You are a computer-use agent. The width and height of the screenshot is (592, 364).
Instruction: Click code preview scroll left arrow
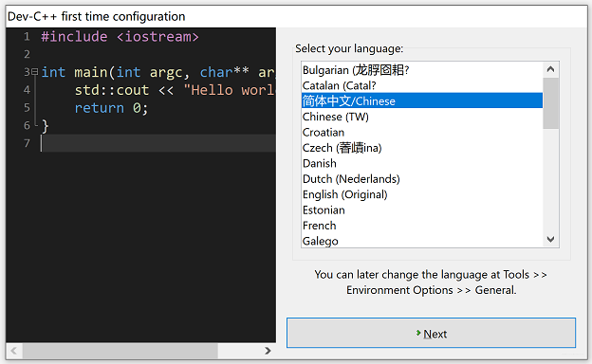click(x=14, y=351)
